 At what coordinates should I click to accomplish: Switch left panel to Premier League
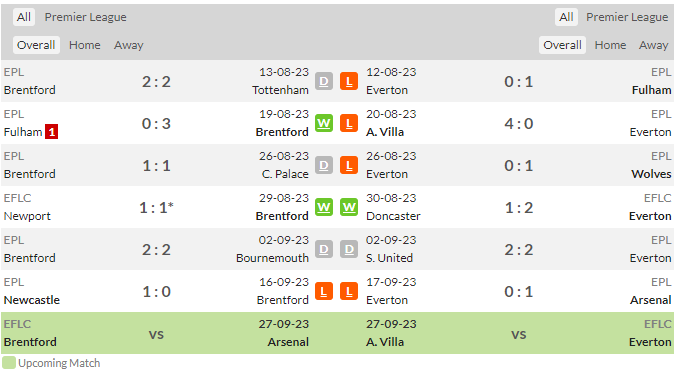[86, 17]
